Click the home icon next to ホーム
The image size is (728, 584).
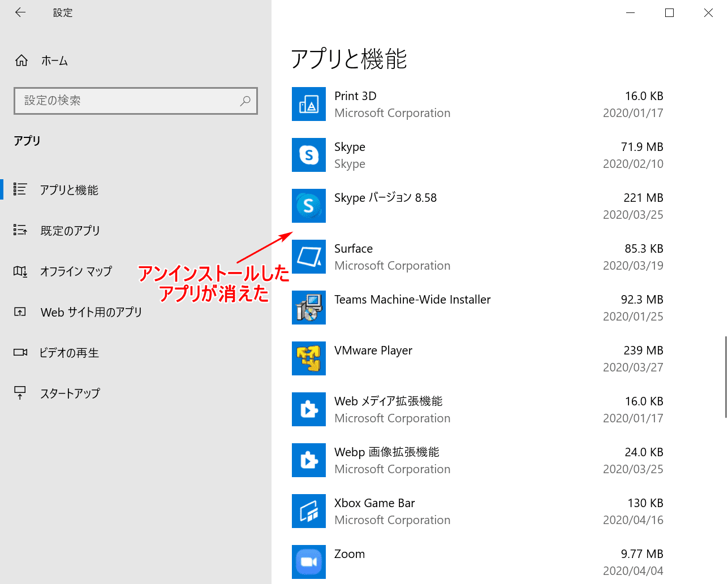click(x=21, y=60)
